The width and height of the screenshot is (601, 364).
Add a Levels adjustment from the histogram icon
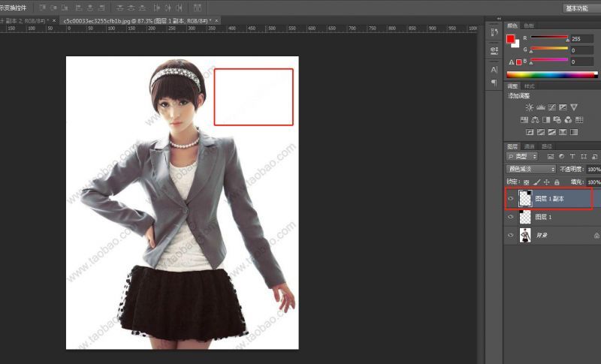(539, 108)
